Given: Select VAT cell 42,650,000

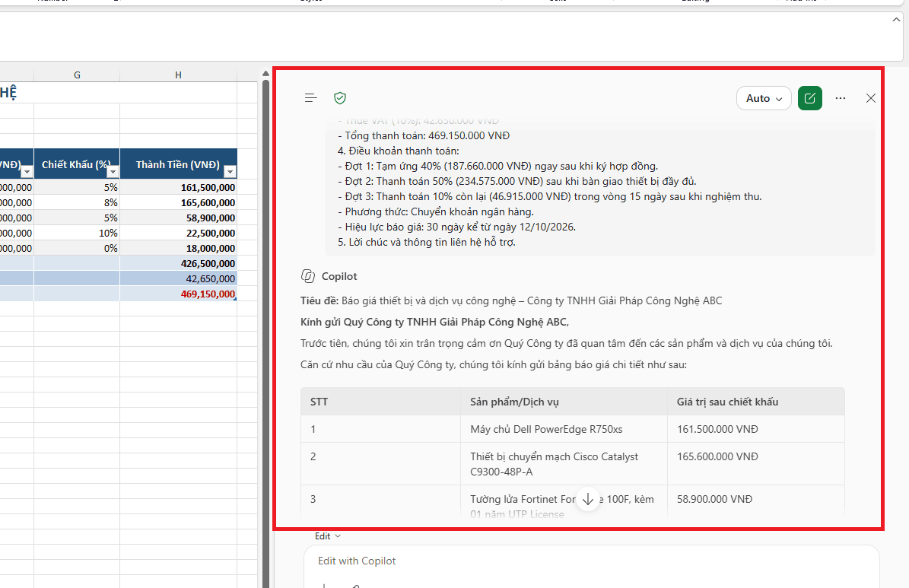Looking at the screenshot, I should pyautogui.click(x=179, y=278).
